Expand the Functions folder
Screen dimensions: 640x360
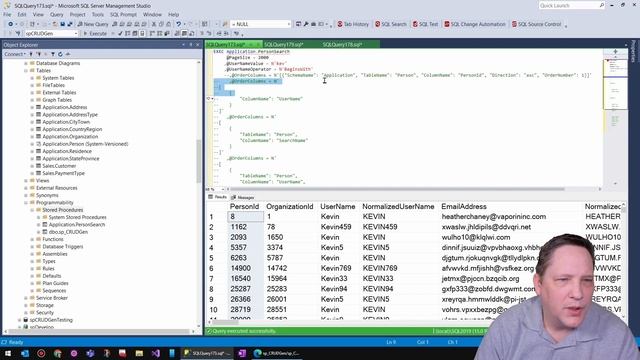point(32,239)
